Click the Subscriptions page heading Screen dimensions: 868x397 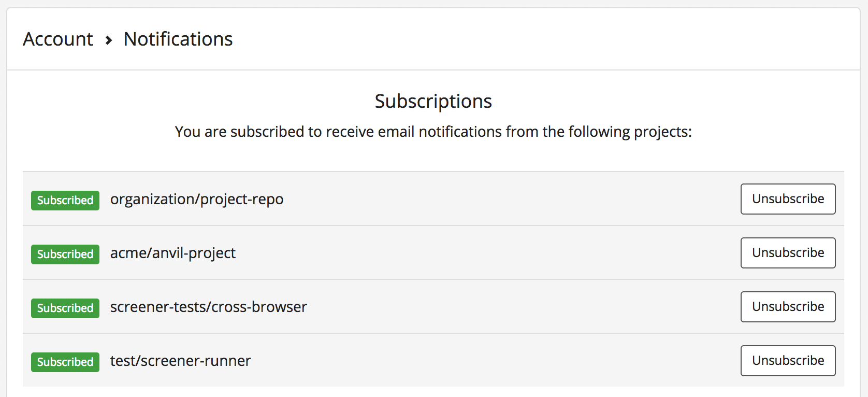(433, 102)
